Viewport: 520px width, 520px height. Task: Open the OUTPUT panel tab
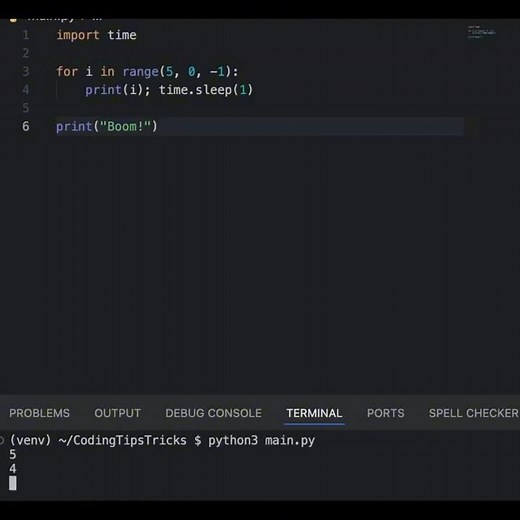click(x=117, y=413)
